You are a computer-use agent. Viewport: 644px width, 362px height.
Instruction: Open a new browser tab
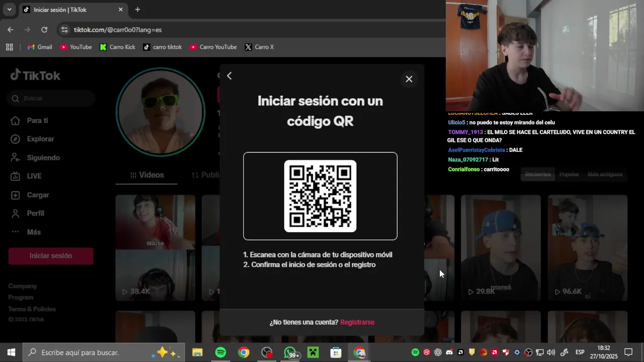coord(137,10)
